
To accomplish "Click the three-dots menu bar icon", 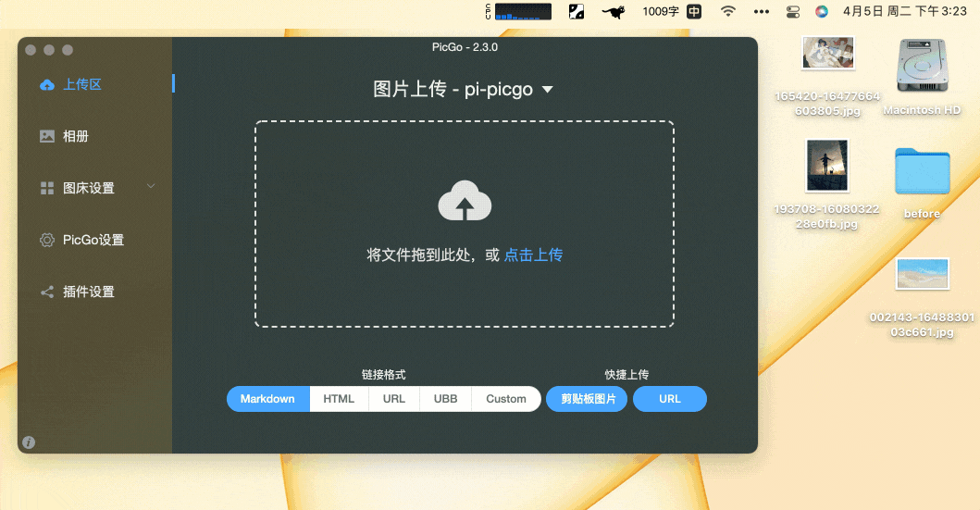I will point(762,11).
